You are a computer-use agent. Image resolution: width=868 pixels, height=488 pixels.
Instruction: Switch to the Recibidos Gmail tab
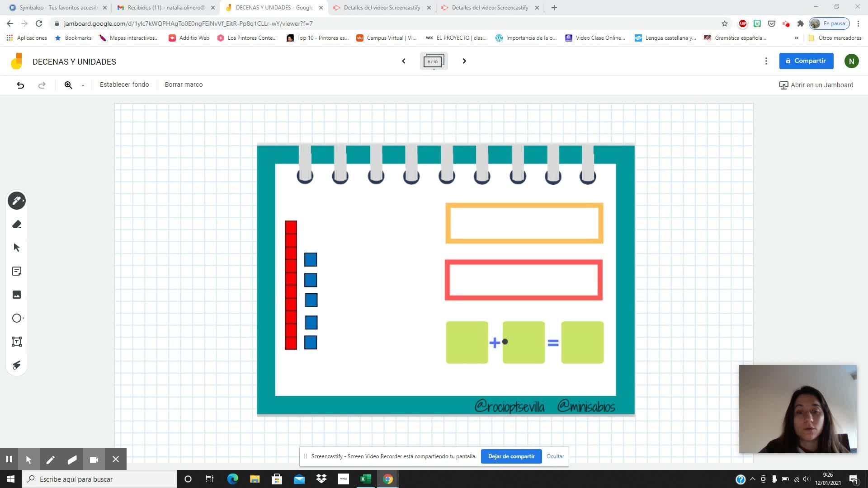point(165,8)
